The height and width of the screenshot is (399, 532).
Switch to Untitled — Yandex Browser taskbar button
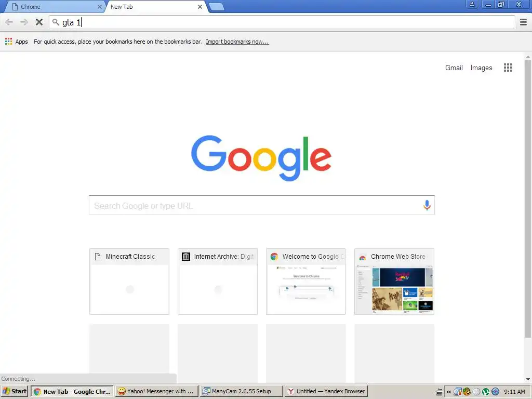(x=326, y=391)
